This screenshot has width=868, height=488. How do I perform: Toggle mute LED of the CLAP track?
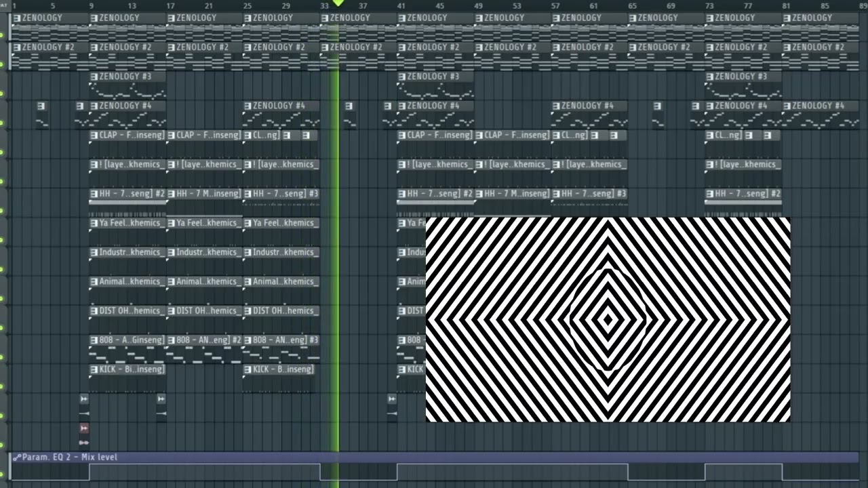pyautogui.click(x=3, y=152)
